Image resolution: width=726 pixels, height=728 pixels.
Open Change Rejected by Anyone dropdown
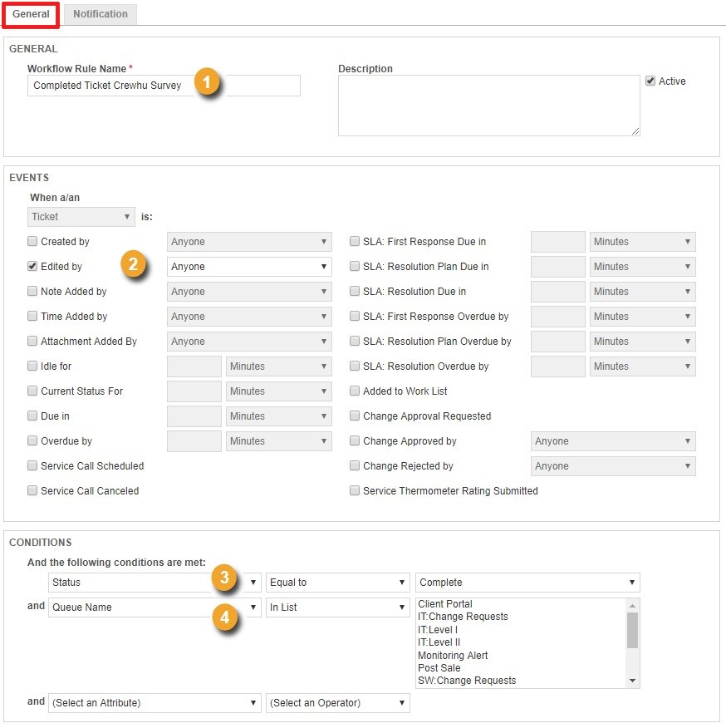coord(613,465)
